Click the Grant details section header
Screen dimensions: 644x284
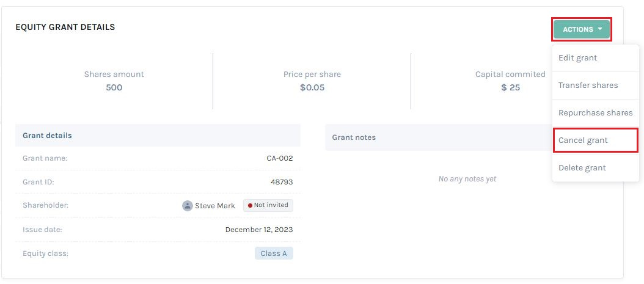click(x=47, y=136)
